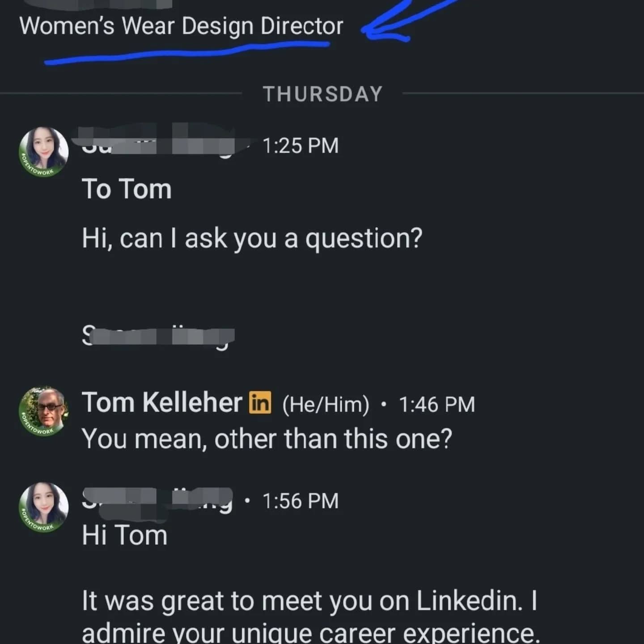
Task: Click the 'To Tom' greeting line
Action: point(127,189)
